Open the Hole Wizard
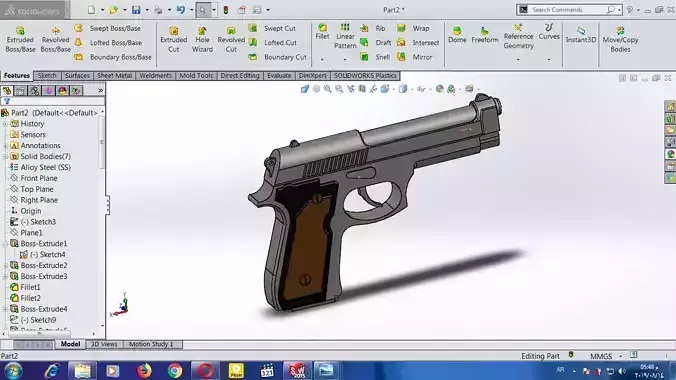Screen dimensions: 676x380 tap(202, 39)
